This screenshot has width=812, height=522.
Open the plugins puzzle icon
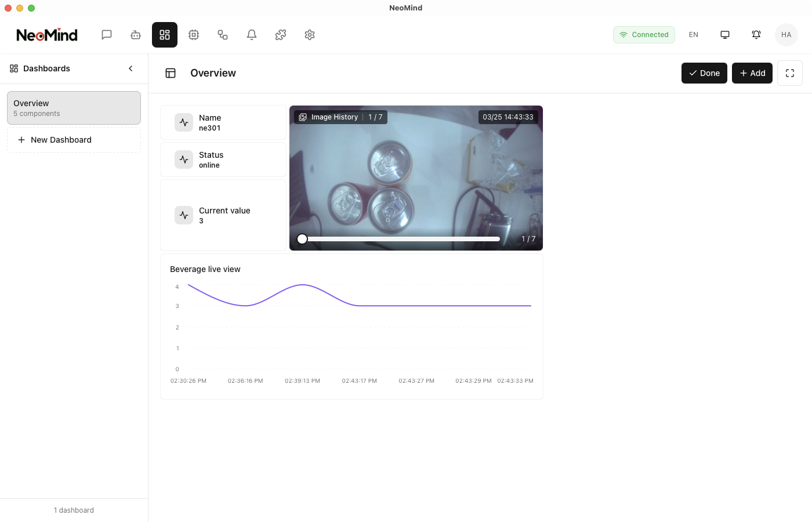pyautogui.click(x=281, y=35)
